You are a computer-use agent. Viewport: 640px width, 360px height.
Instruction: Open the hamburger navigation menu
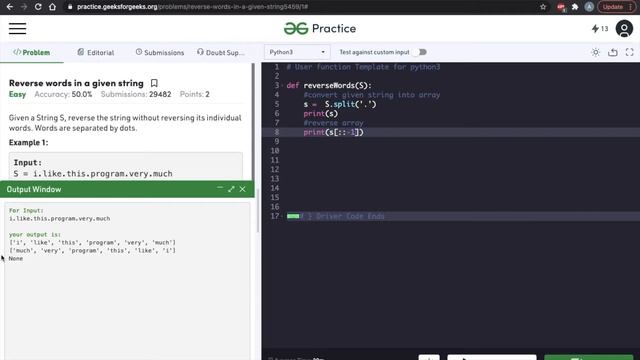click(18, 29)
